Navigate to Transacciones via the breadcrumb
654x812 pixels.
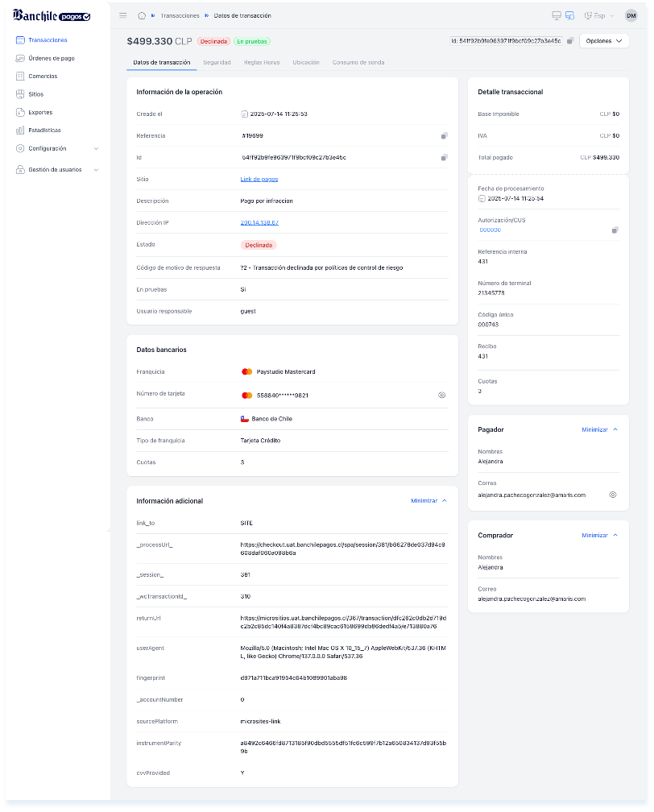coord(180,15)
